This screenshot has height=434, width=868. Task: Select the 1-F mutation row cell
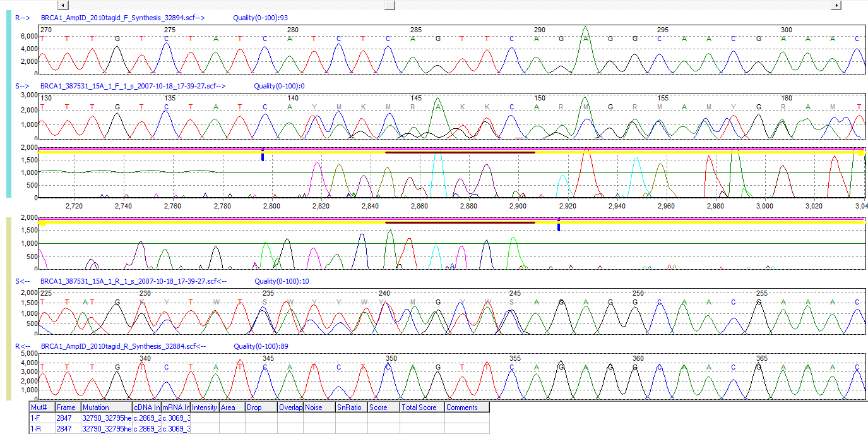(x=42, y=418)
